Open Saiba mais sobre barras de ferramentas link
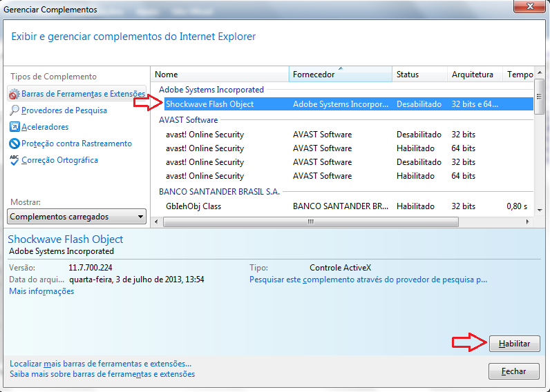This screenshot has width=550, height=392. point(102,374)
